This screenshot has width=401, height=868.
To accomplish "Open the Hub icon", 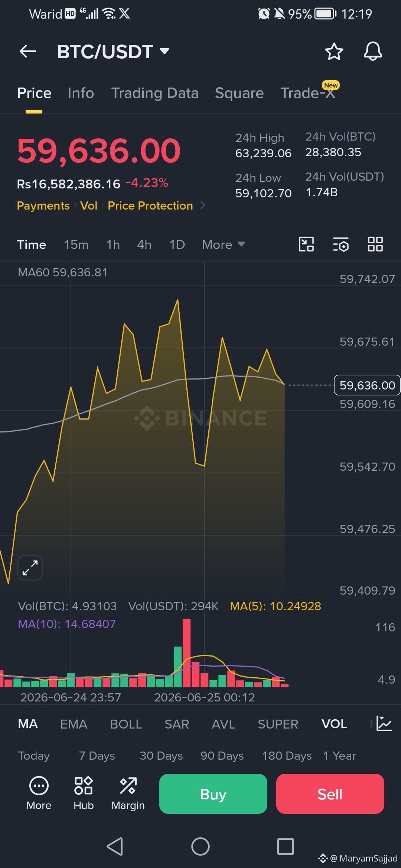I will pos(84,793).
